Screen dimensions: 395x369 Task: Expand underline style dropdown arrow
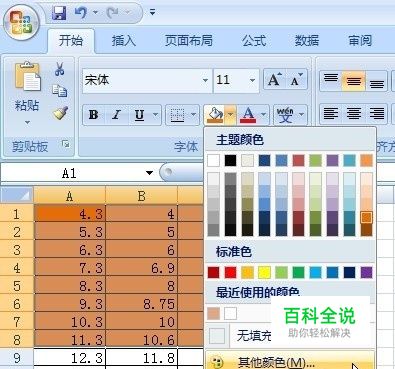156,115
